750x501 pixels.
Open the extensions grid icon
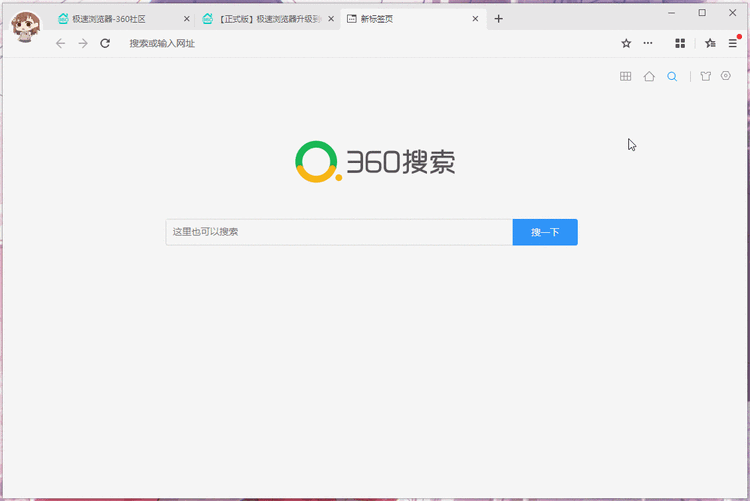680,44
